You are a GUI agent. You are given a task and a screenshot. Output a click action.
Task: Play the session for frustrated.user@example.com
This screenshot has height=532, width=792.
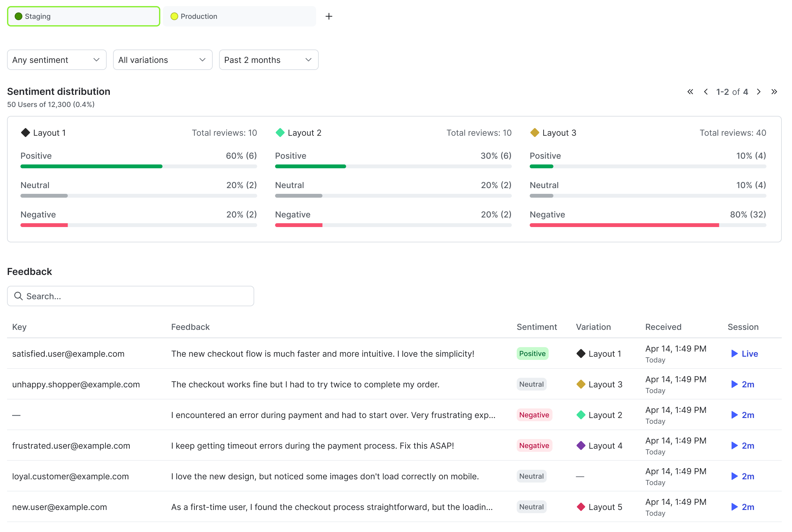point(742,445)
